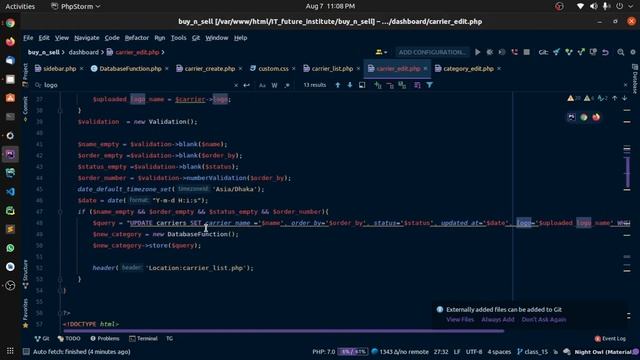The width and height of the screenshot is (640, 360).
Task: Click Always Add in the Git notification
Action: pyautogui.click(x=498, y=320)
